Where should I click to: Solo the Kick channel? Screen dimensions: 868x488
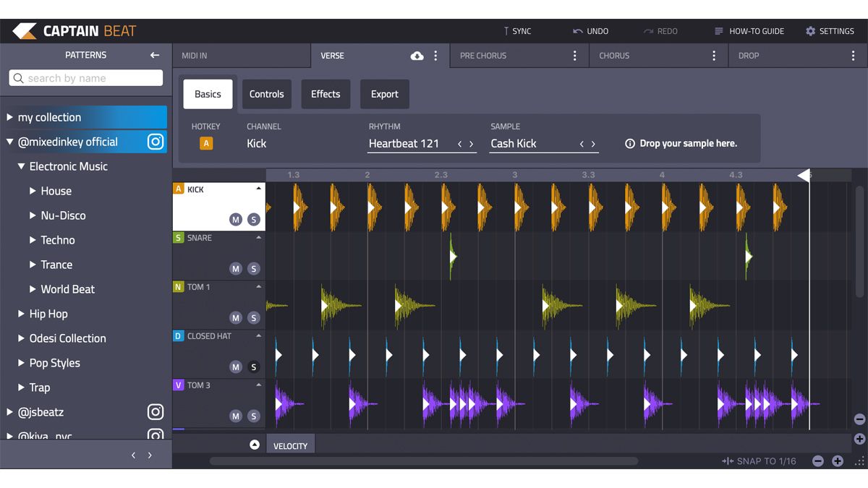253,220
